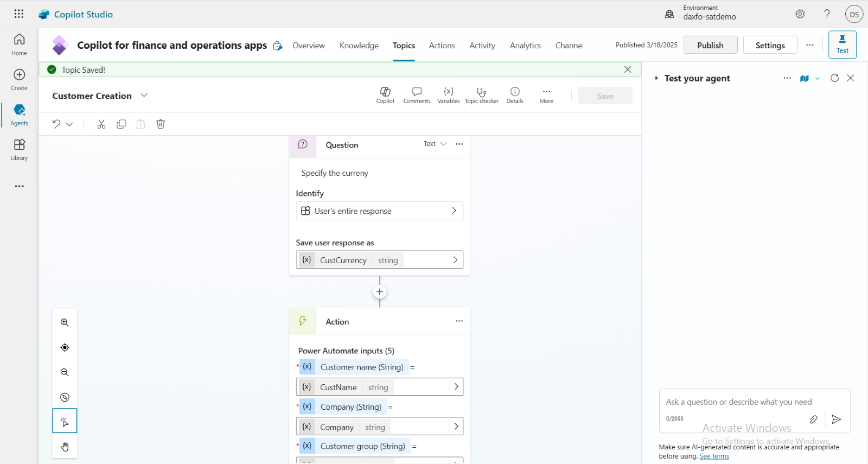Expand the Customer Creation topic dropdown
The width and height of the screenshot is (868, 464).
[x=144, y=96]
